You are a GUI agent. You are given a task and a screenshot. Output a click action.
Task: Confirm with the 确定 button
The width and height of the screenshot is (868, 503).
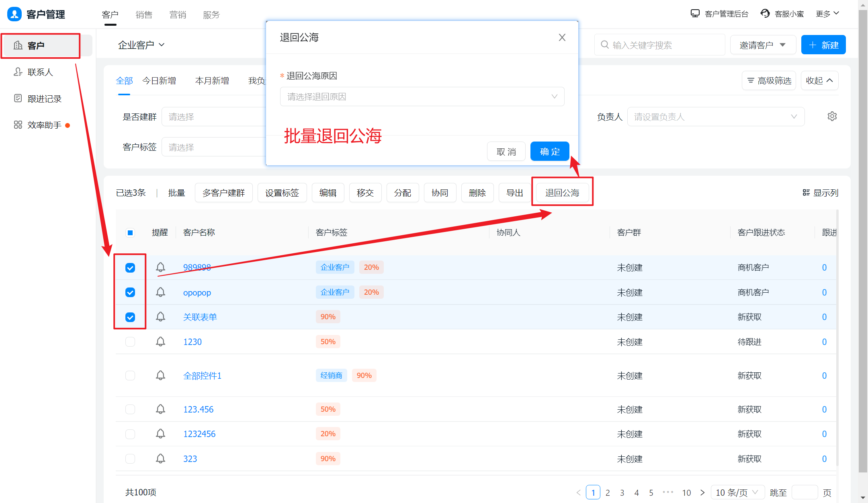tap(549, 152)
